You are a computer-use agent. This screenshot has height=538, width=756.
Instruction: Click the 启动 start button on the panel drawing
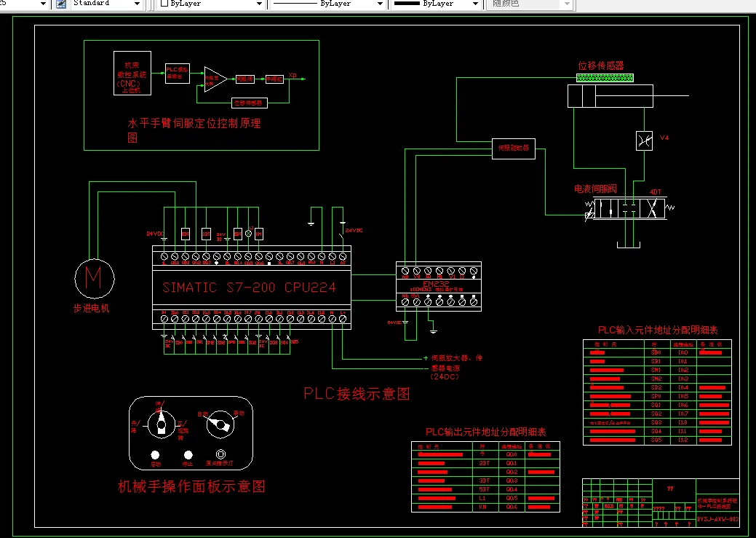click(155, 455)
